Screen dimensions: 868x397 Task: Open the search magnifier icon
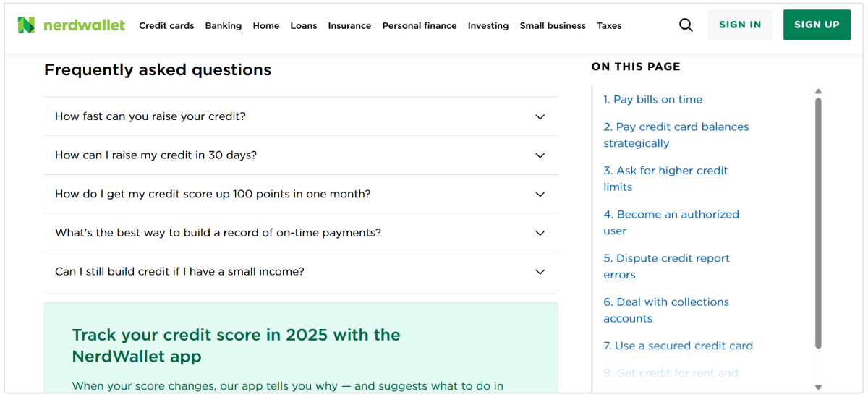tap(686, 25)
